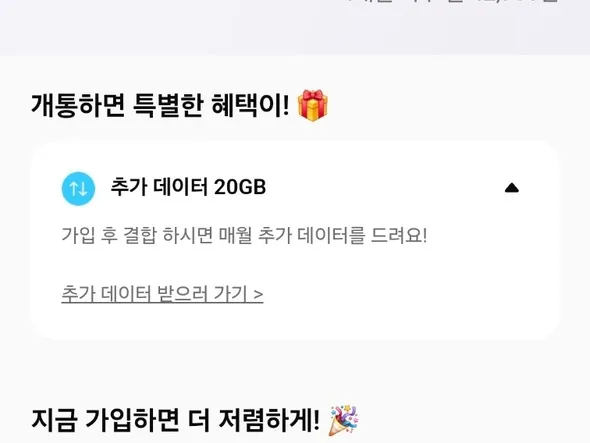Image resolution: width=590 pixels, height=443 pixels.
Task: Click empty space below the 받으러 가기 link in card
Action: [x=295, y=323]
